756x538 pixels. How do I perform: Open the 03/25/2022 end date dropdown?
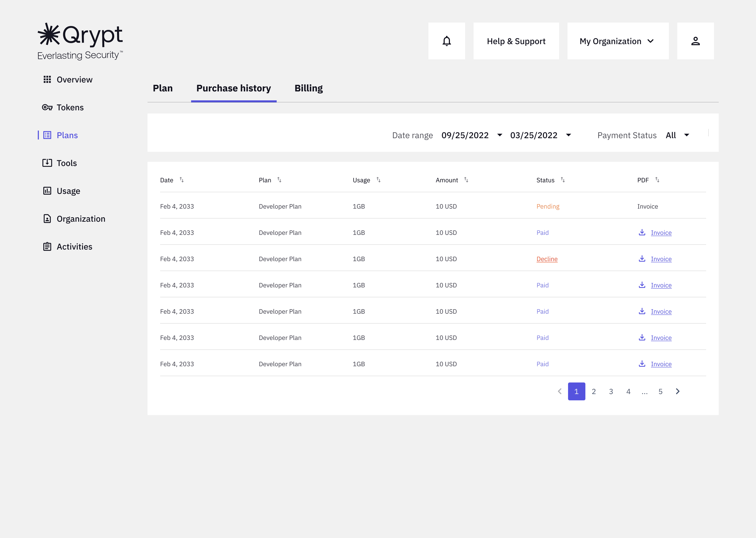(568, 135)
